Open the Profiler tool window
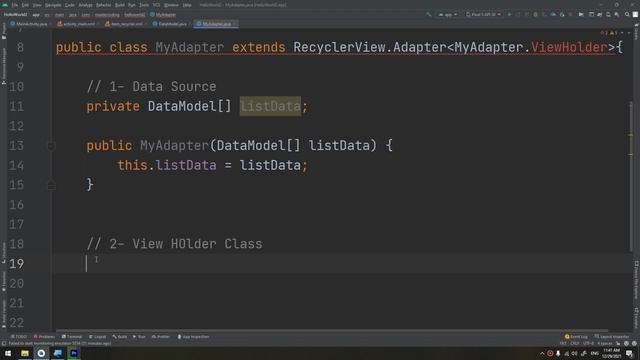The image size is (640, 360). click(x=161, y=337)
